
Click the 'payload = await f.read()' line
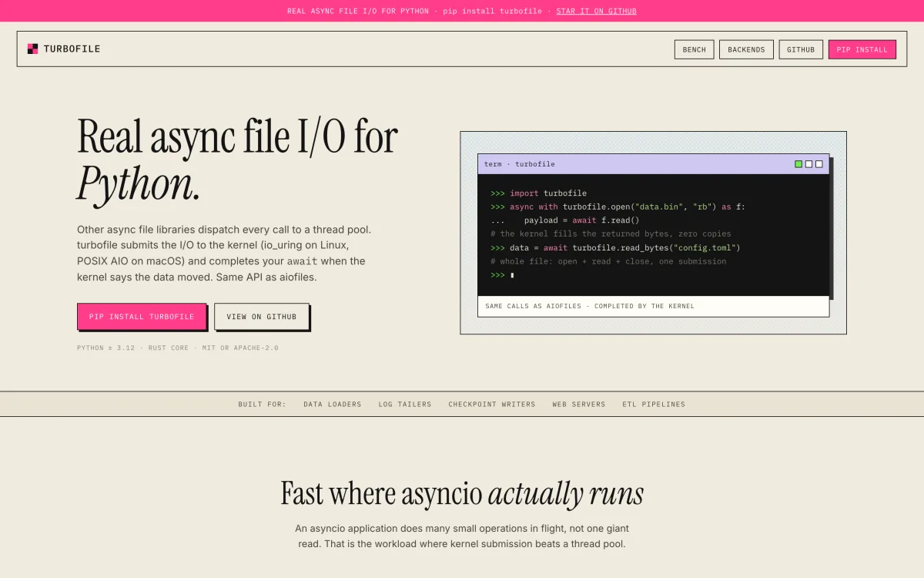(x=565, y=220)
